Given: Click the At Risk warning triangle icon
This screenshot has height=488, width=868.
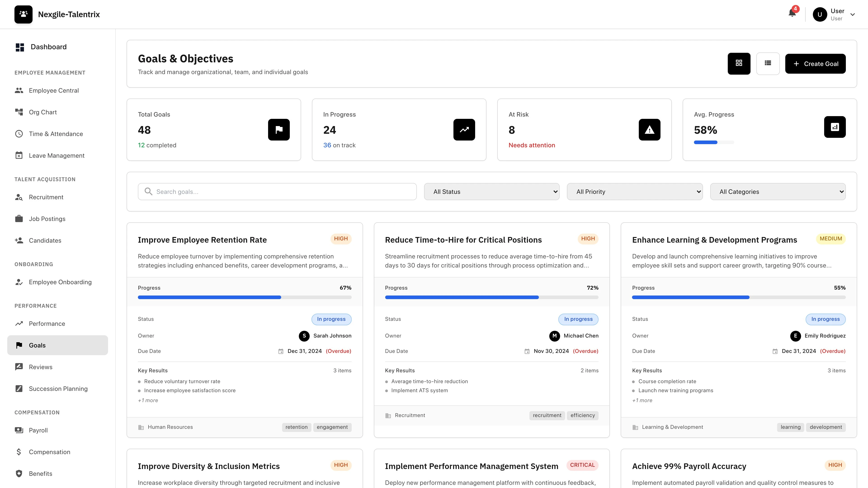Looking at the screenshot, I should pyautogui.click(x=649, y=130).
